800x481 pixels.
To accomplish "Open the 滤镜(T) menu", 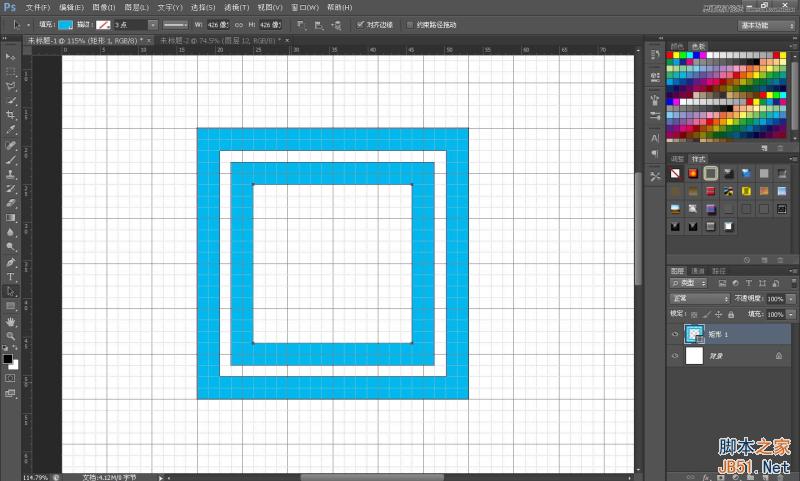I will [x=236, y=7].
